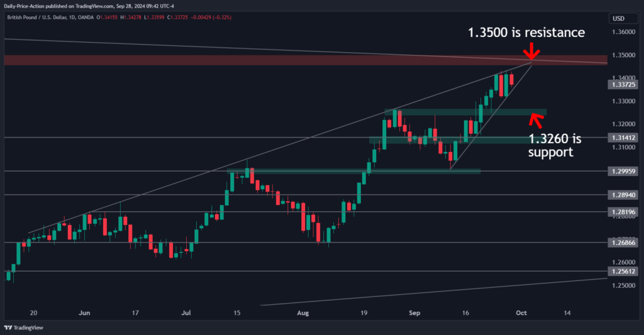Click the change value −0.00429 (−0.32%)
Image resolution: width=644 pixels, height=335 pixels.
tap(211, 18)
